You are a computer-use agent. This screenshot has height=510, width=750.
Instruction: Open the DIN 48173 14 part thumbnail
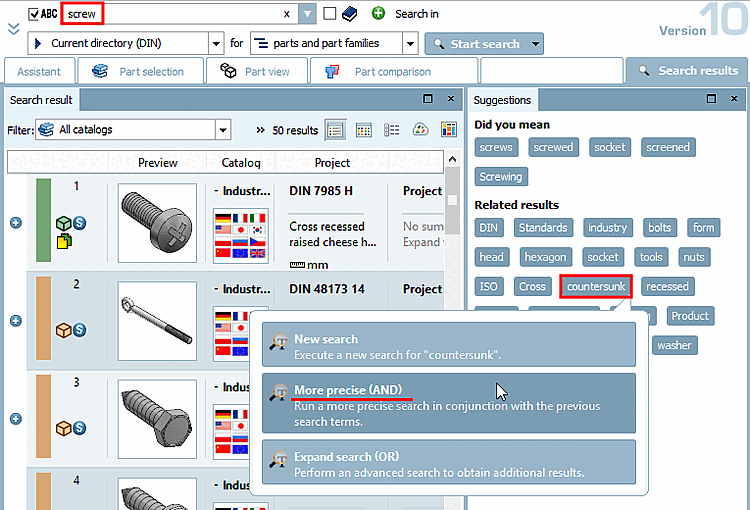click(x=157, y=321)
